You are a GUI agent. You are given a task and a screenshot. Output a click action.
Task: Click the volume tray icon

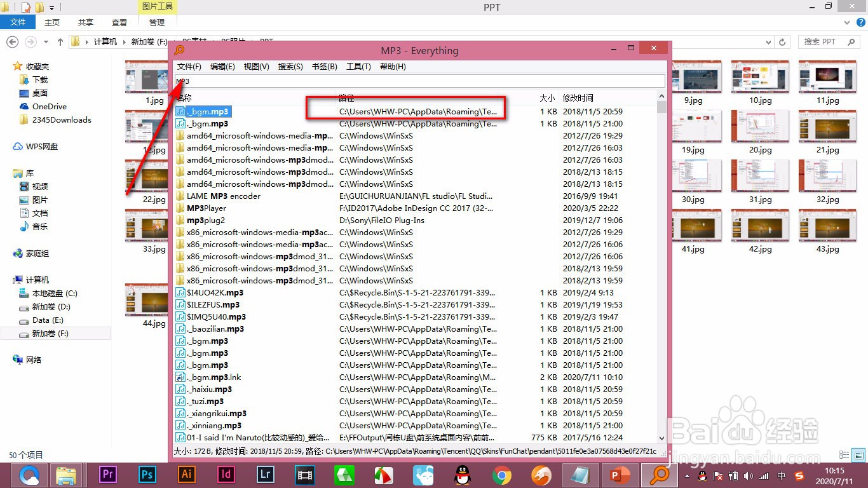pos(747,475)
